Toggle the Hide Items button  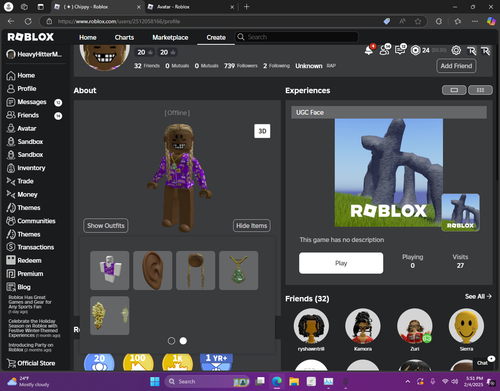click(x=252, y=226)
